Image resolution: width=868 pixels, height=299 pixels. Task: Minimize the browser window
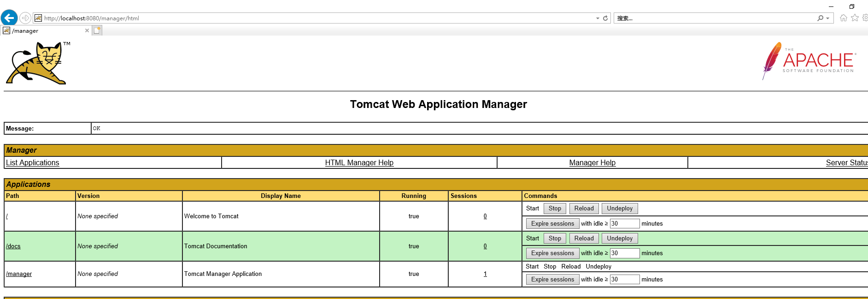[831, 6]
